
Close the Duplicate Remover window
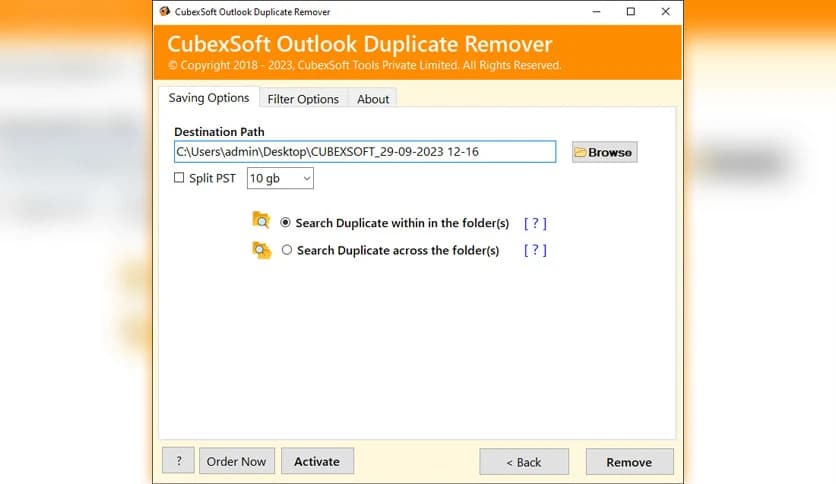click(665, 11)
